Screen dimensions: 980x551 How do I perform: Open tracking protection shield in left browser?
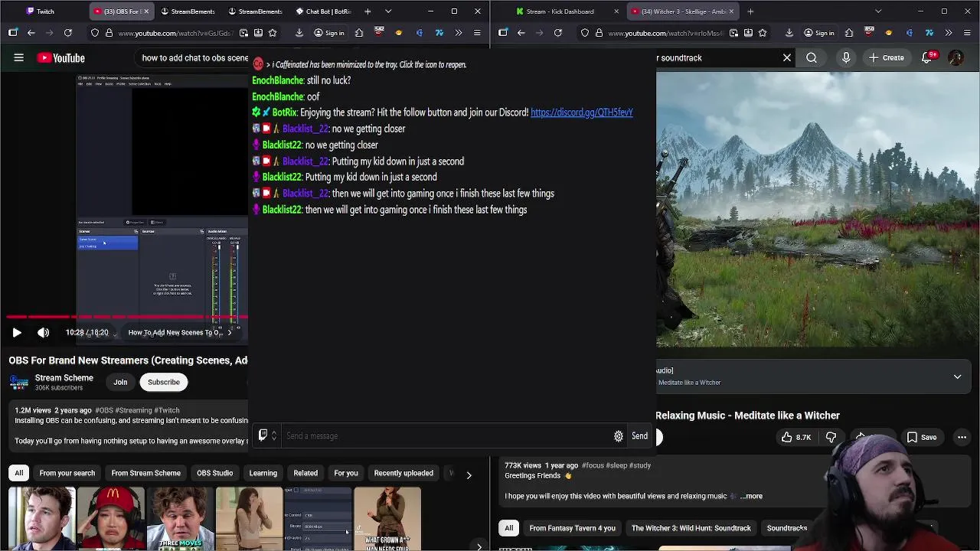[x=95, y=33]
